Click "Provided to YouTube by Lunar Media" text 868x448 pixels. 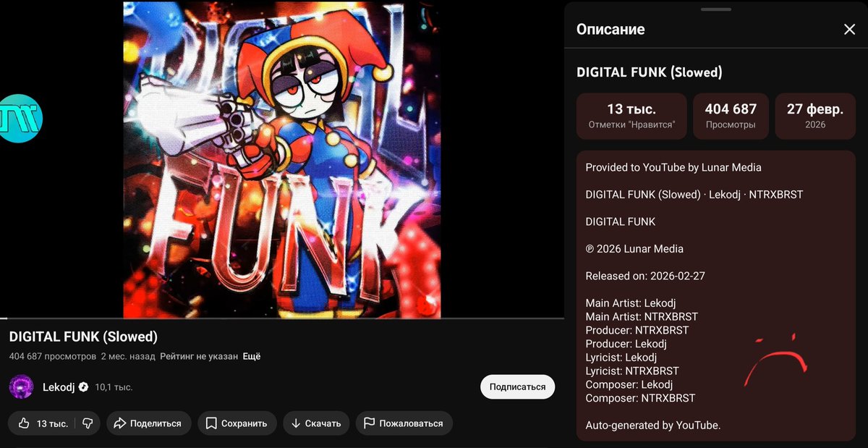tap(673, 167)
